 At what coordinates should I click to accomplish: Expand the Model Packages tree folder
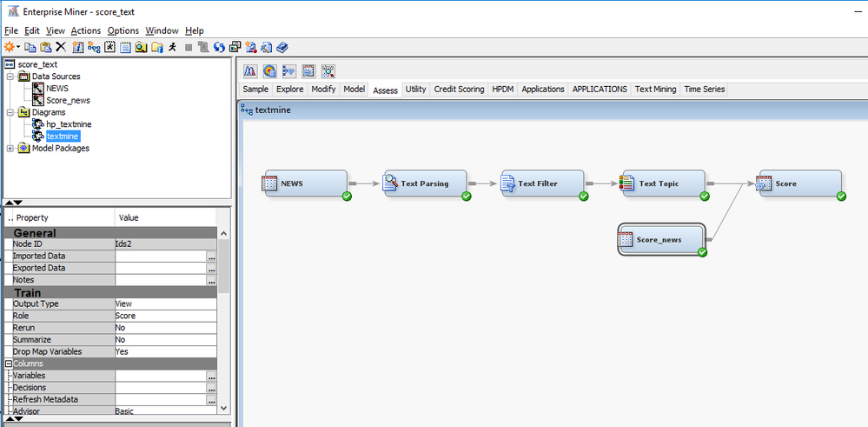pos(10,148)
